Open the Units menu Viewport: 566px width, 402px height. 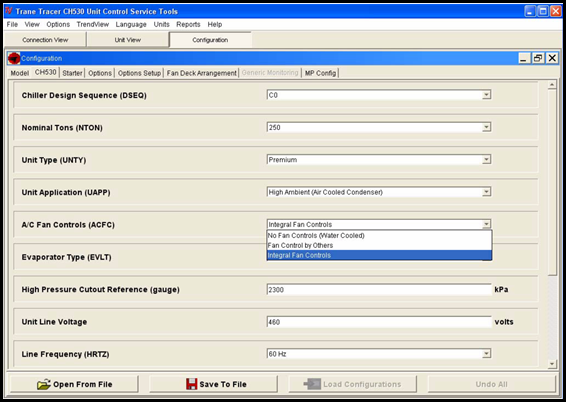(x=161, y=25)
